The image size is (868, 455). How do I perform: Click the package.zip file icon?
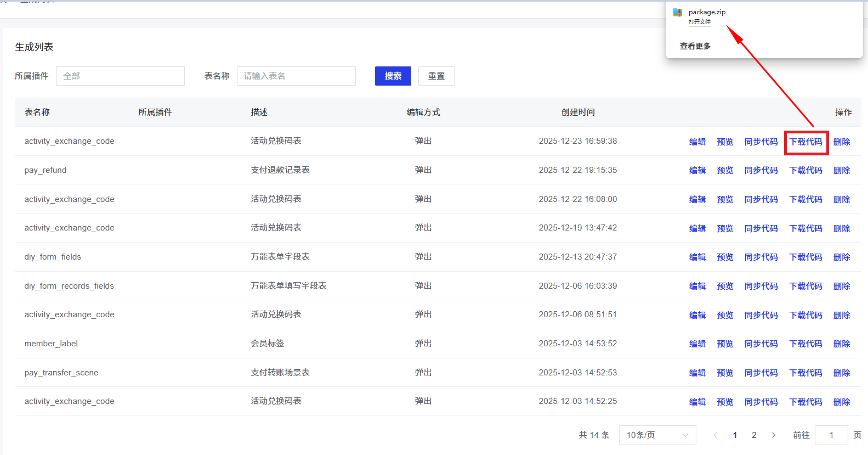click(x=678, y=12)
